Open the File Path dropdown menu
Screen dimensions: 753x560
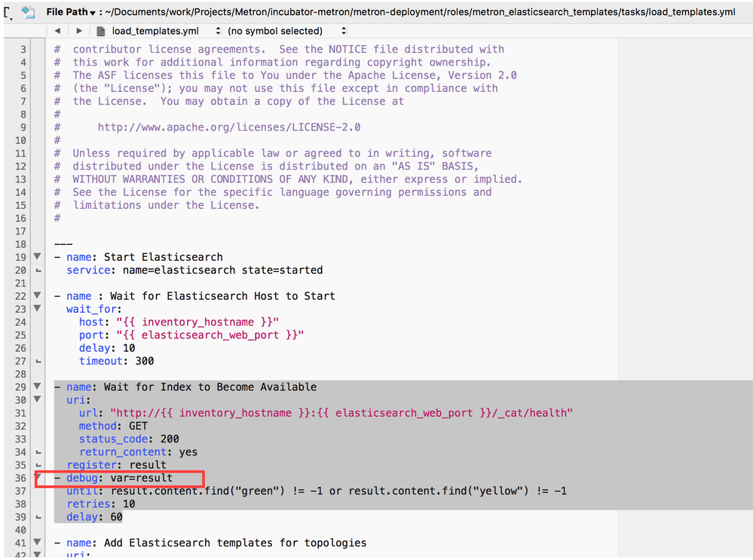coord(71,12)
